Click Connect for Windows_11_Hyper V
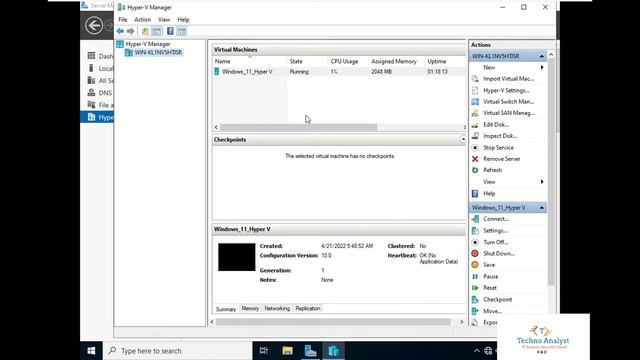This screenshot has height=360, width=640. click(x=496, y=219)
